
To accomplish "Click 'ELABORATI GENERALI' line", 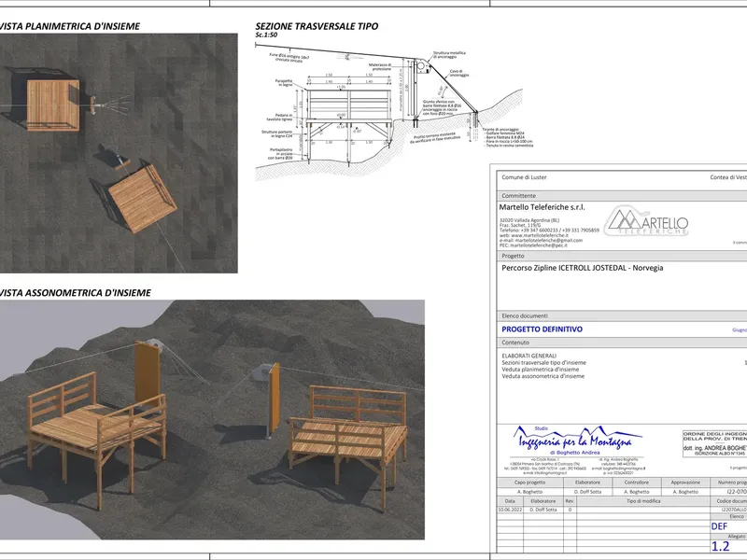I will [529, 356].
